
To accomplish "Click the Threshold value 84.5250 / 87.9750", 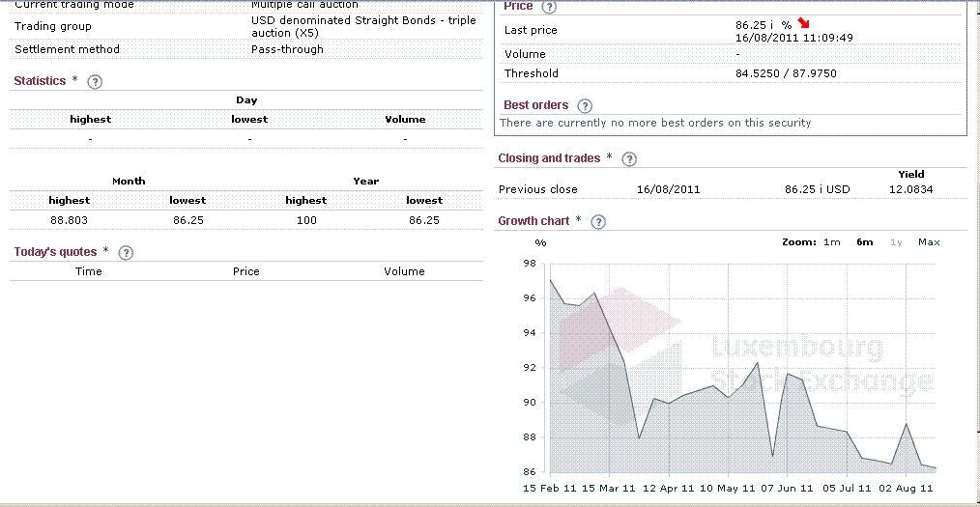I will click(786, 73).
